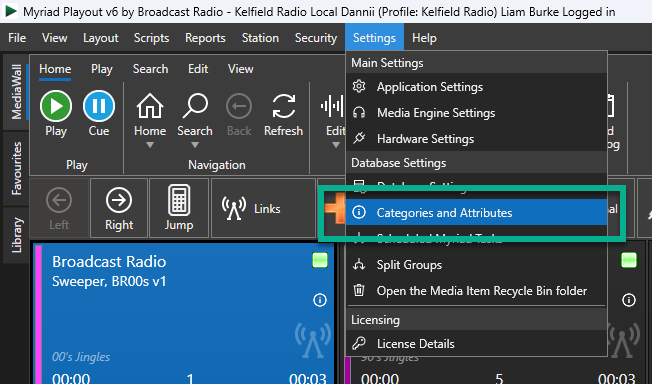Click green indicator on the 90's Jingles card
The width and height of the screenshot is (652, 384).
point(629,260)
